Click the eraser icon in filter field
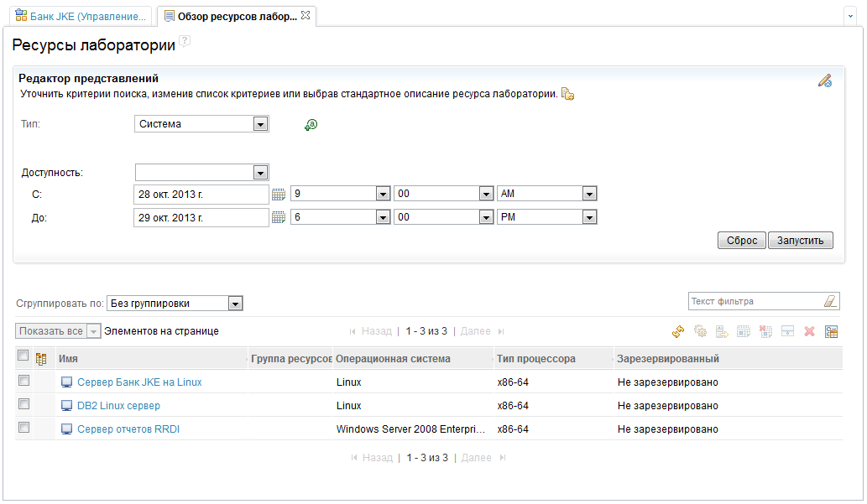 [829, 301]
